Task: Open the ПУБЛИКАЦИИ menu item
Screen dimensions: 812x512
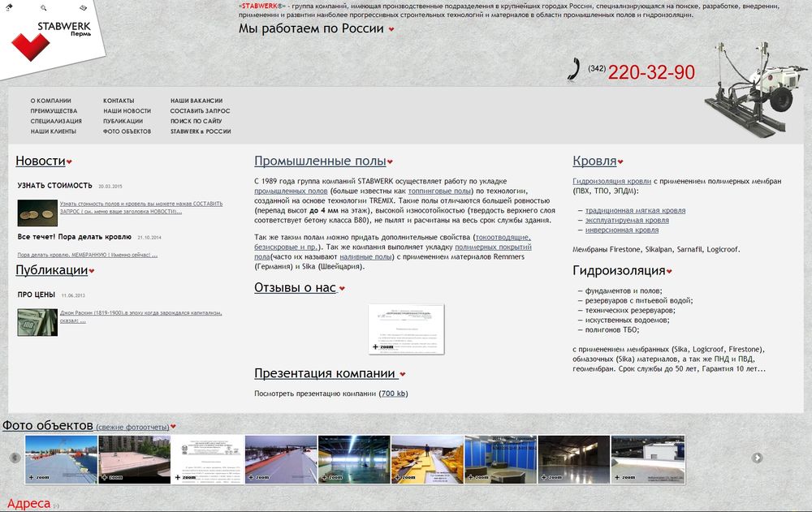Action: pyautogui.click(x=123, y=121)
